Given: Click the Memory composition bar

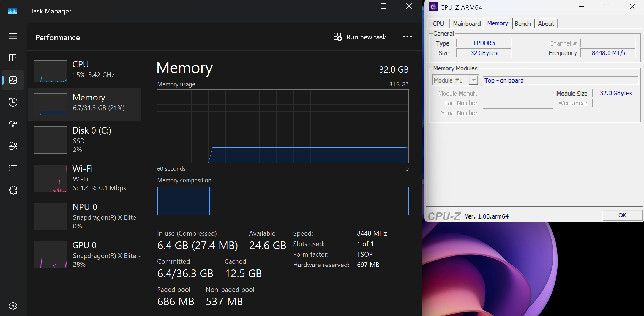Looking at the screenshot, I should click(x=283, y=201).
